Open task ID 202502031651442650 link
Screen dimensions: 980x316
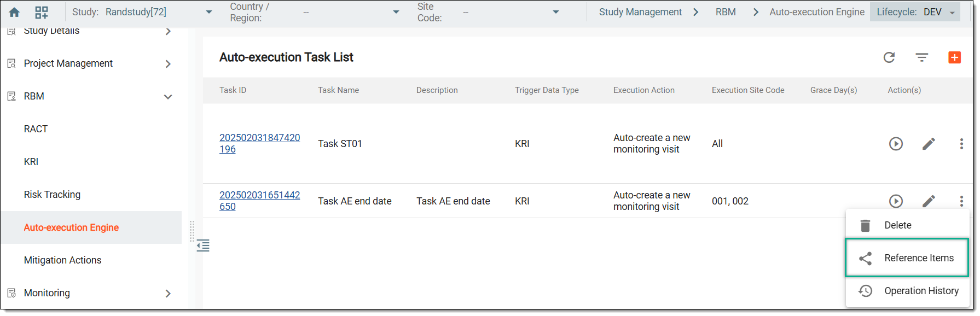point(259,201)
